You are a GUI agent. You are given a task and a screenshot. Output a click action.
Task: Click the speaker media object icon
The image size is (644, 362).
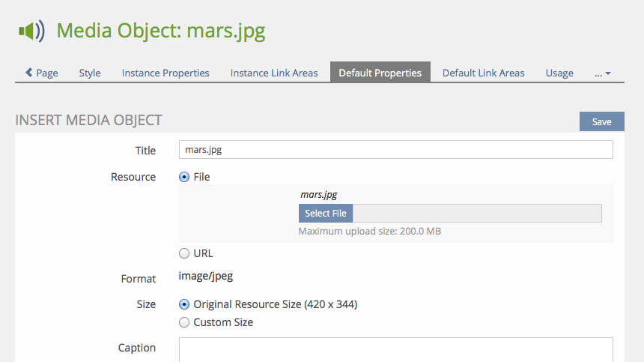[31, 31]
